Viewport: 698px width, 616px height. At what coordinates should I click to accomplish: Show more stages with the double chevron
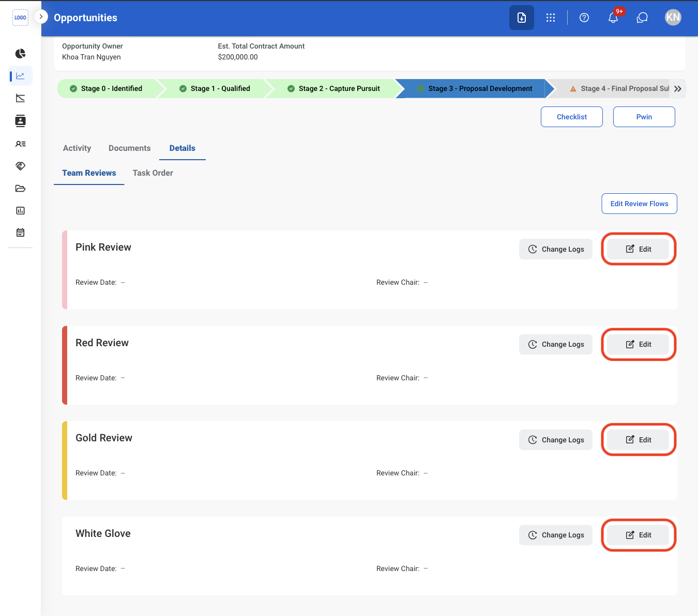pyautogui.click(x=678, y=89)
